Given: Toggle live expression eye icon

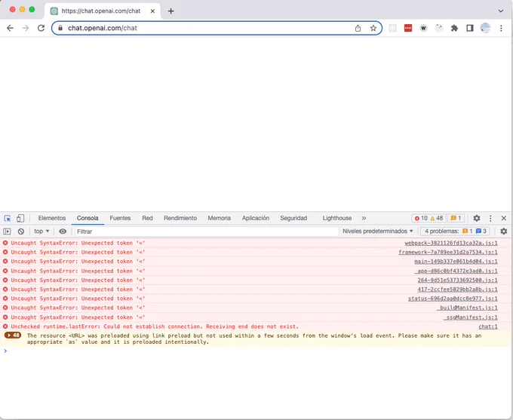Looking at the screenshot, I should [63, 231].
